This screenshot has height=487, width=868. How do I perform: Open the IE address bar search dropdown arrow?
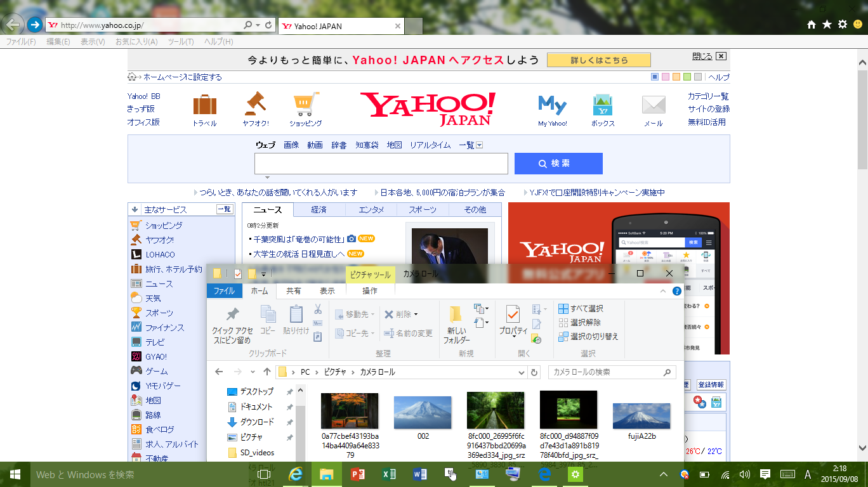pyautogui.click(x=258, y=25)
